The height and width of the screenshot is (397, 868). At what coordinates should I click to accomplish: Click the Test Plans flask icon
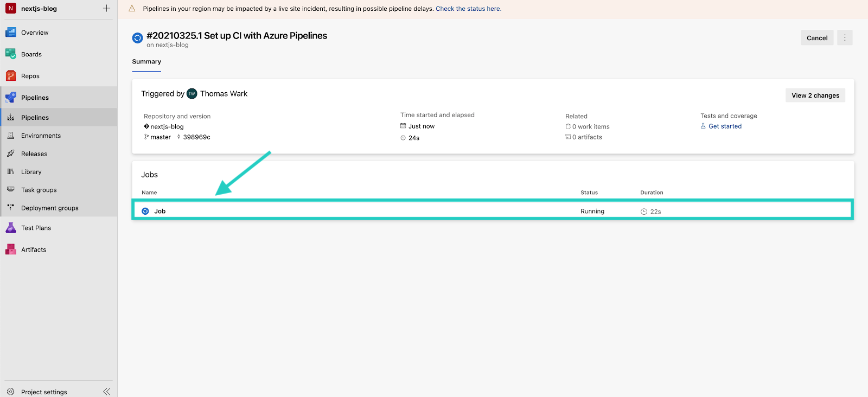(11, 228)
